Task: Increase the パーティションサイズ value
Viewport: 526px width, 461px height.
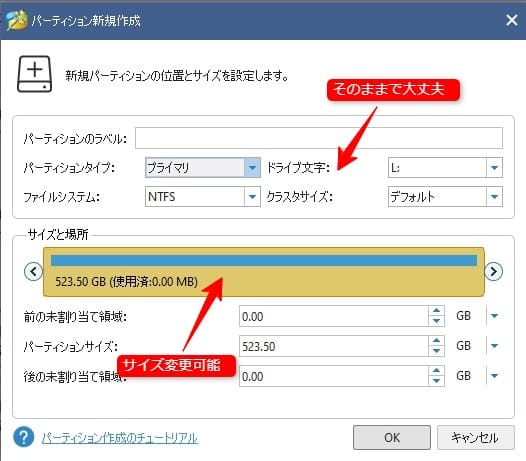Action: coord(436,341)
